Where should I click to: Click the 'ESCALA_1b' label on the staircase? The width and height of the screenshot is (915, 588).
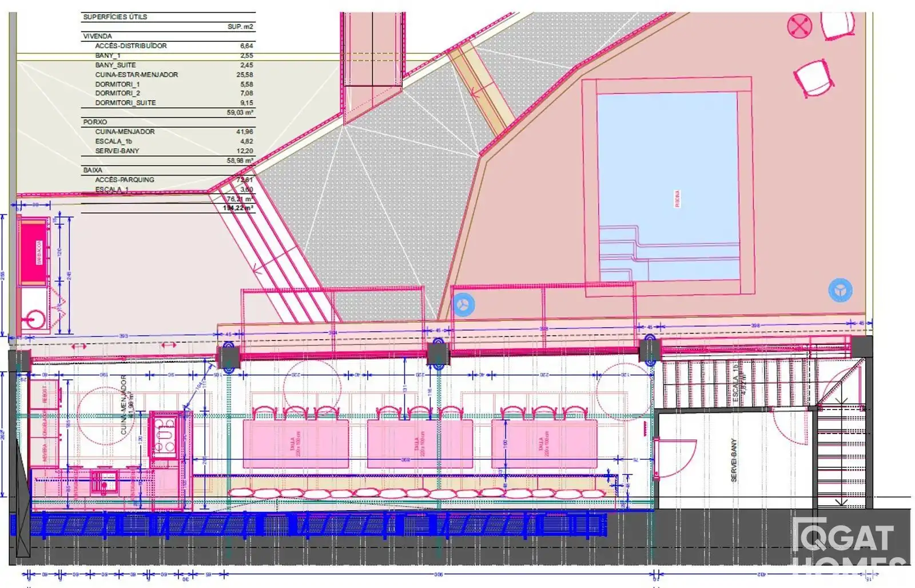(x=735, y=382)
